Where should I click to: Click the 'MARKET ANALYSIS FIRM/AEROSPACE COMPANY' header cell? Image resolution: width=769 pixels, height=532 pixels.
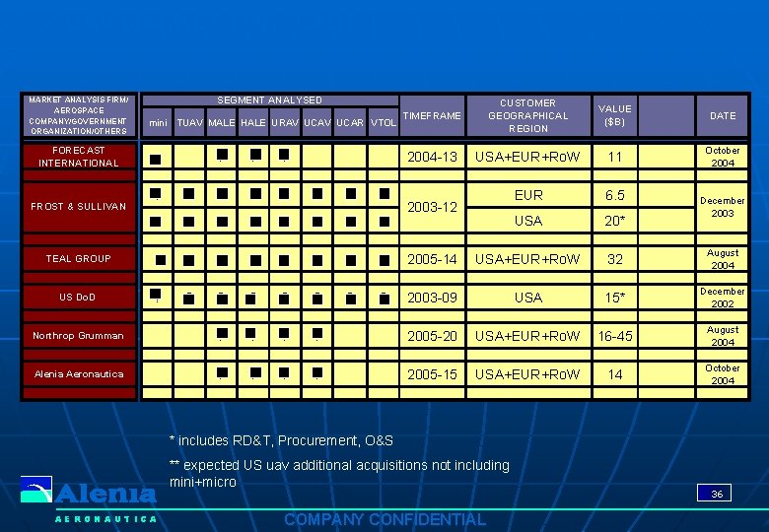(x=79, y=115)
